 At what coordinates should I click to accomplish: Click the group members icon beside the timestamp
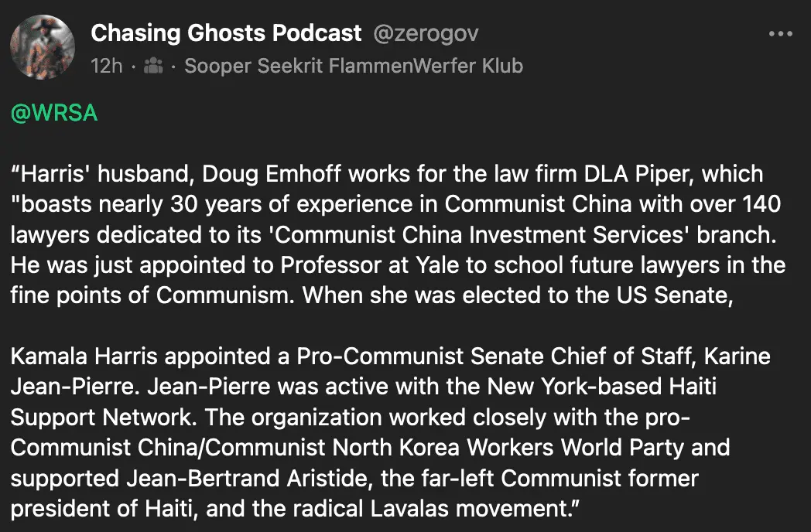click(x=154, y=66)
